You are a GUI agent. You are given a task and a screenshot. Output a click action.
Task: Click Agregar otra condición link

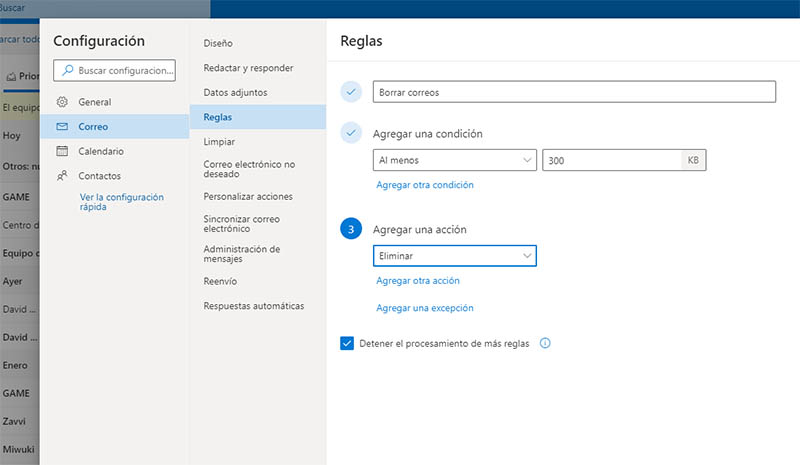pos(424,185)
